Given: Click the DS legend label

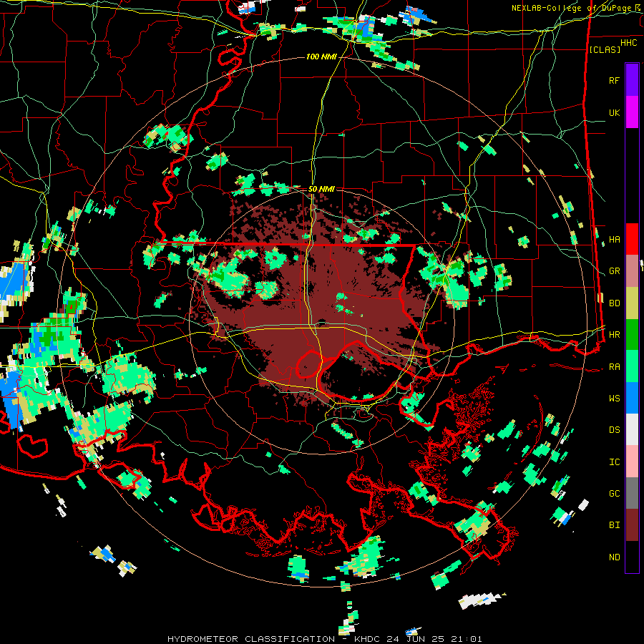Looking at the screenshot, I should pos(614,430).
